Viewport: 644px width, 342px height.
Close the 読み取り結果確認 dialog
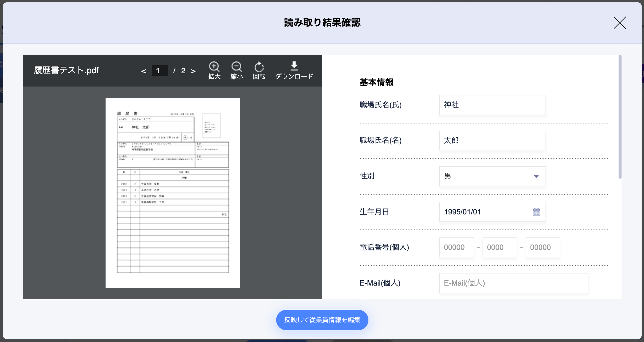point(619,23)
